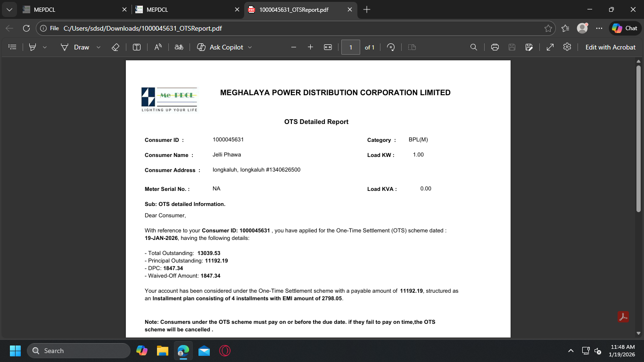Open the Copilot Chat sidebar
The image size is (644, 362).
(625, 28)
